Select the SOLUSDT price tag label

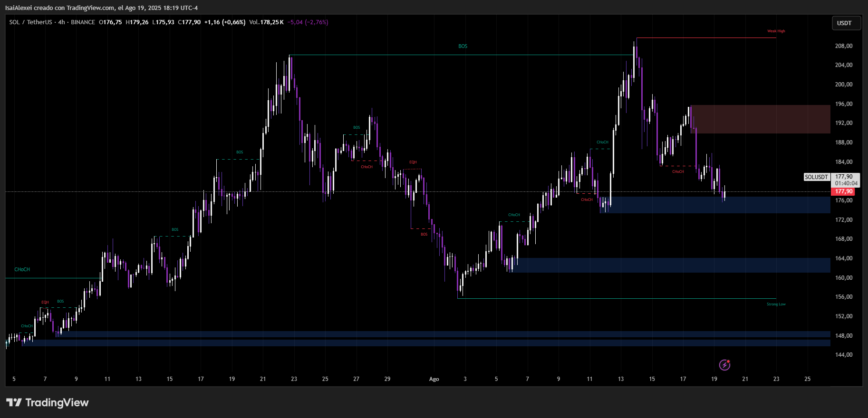(x=816, y=177)
